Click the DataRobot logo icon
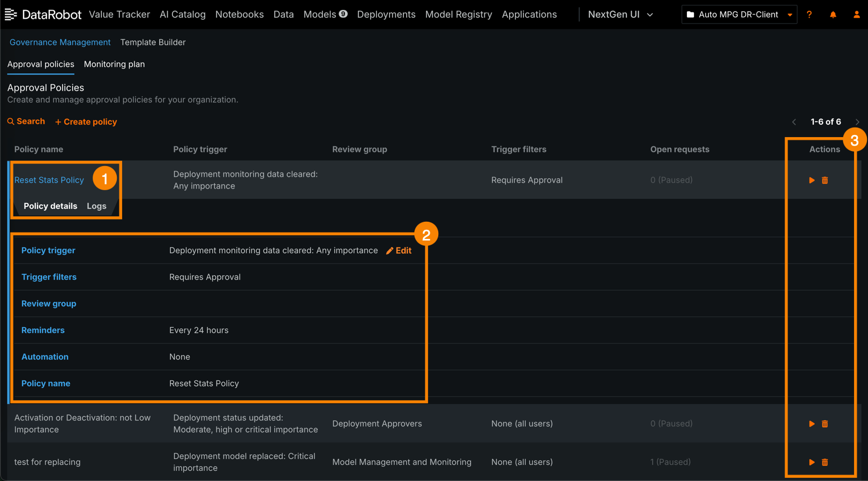This screenshot has height=481, width=868. (11, 14)
